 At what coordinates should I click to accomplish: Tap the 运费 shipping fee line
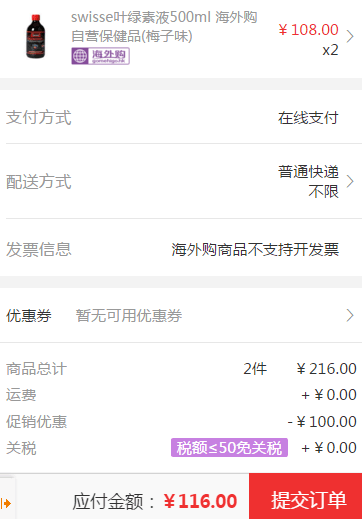point(181,395)
